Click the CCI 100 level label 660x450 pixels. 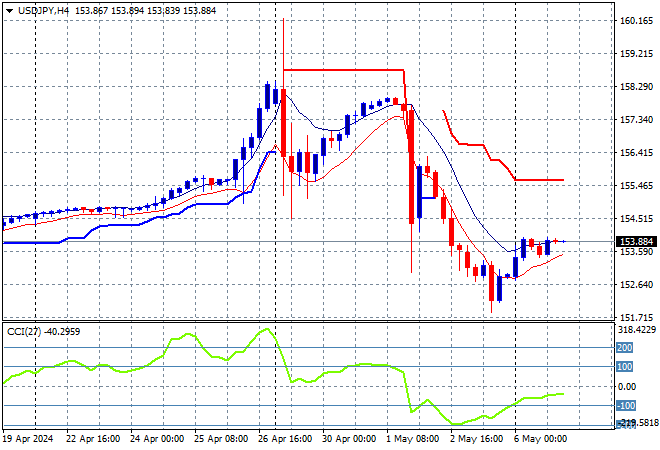tap(625, 367)
